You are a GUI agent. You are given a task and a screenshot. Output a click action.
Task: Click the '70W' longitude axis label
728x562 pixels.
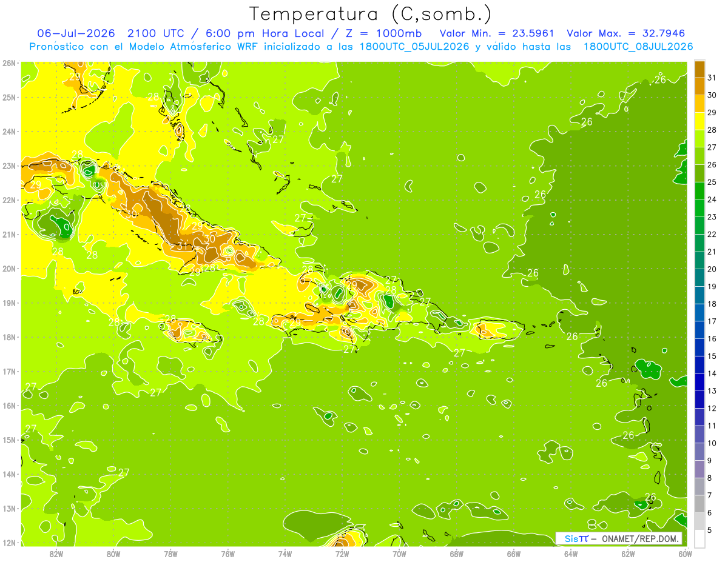pos(399,554)
